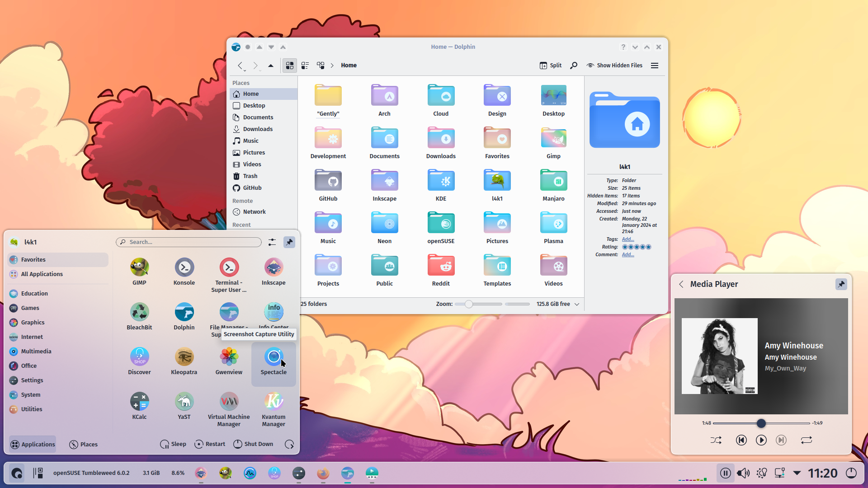Click the pause media icon in system tray
The image size is (868, 488).
725,473
